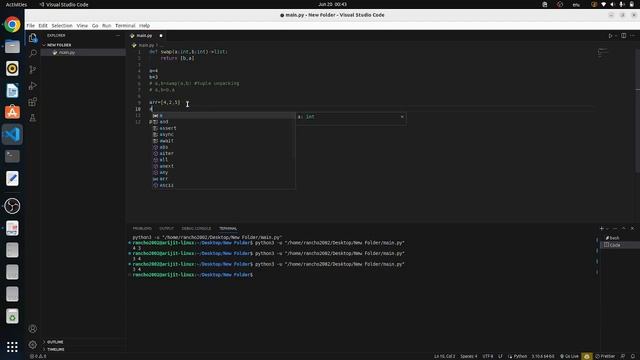Choose 'assert' from the suggestion list
Screen dimensions: 640x360
[x=224, y=128]
